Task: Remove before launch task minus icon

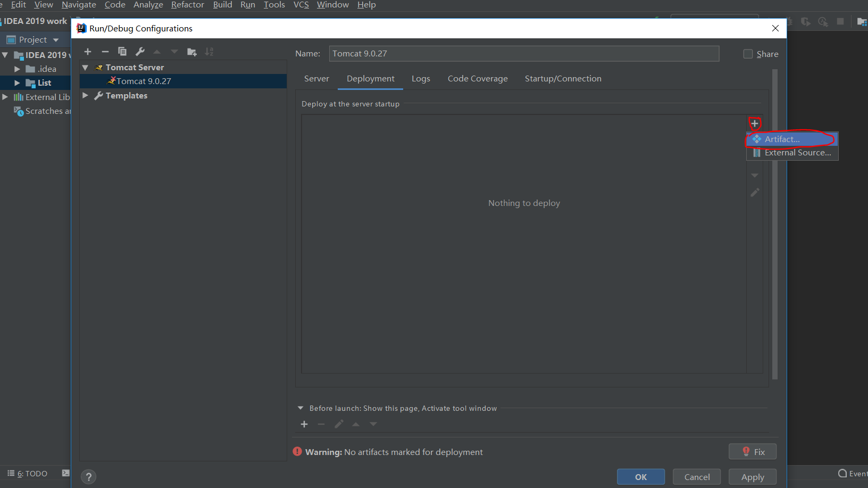Action: tap(321, 424)
